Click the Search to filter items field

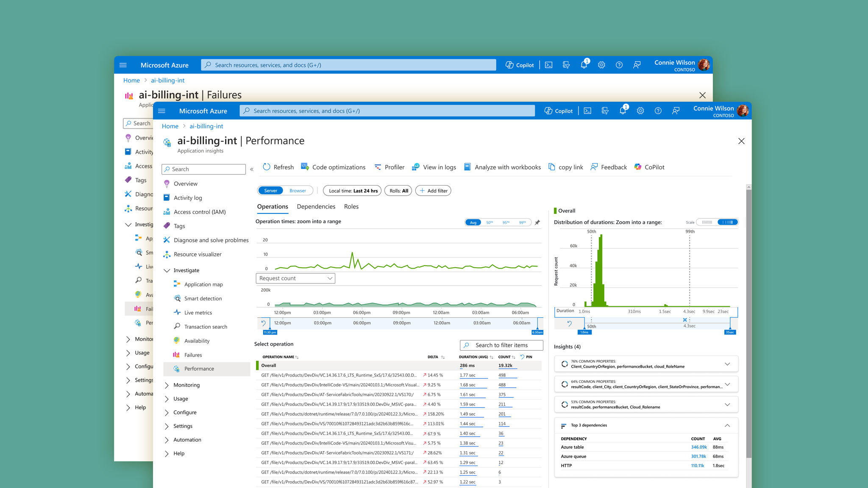point(501,345)
